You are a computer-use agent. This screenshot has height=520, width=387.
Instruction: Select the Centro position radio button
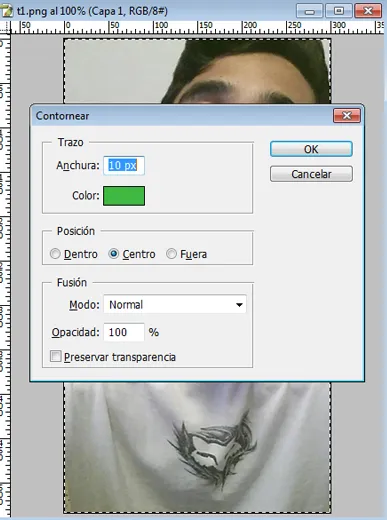coord(114,254)
